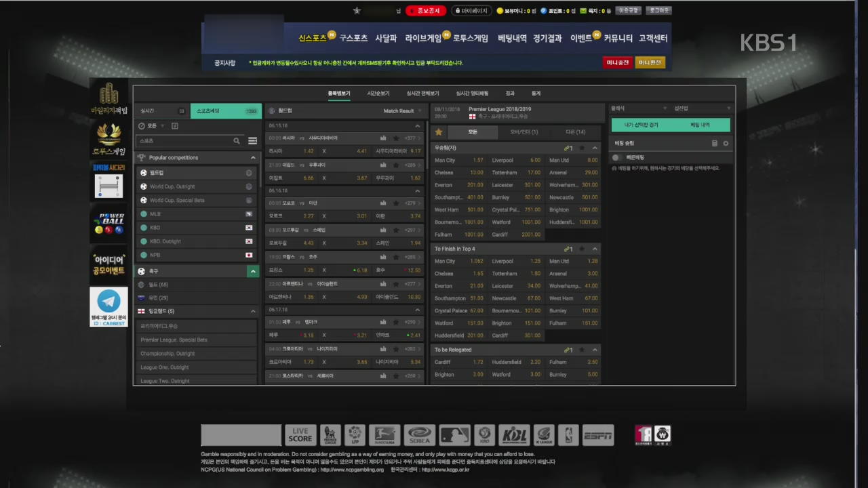Open the bet slip settings gear icon
868x488 pixels.
coord(726,144)
